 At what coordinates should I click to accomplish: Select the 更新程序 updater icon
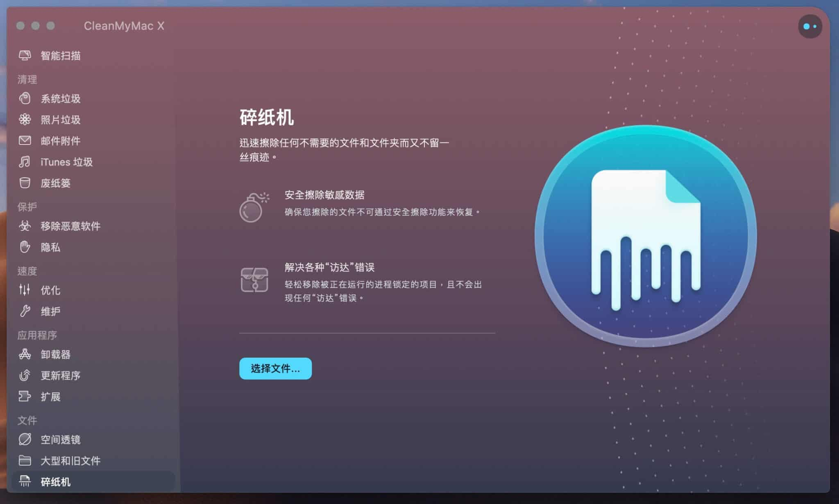(25, 375)
